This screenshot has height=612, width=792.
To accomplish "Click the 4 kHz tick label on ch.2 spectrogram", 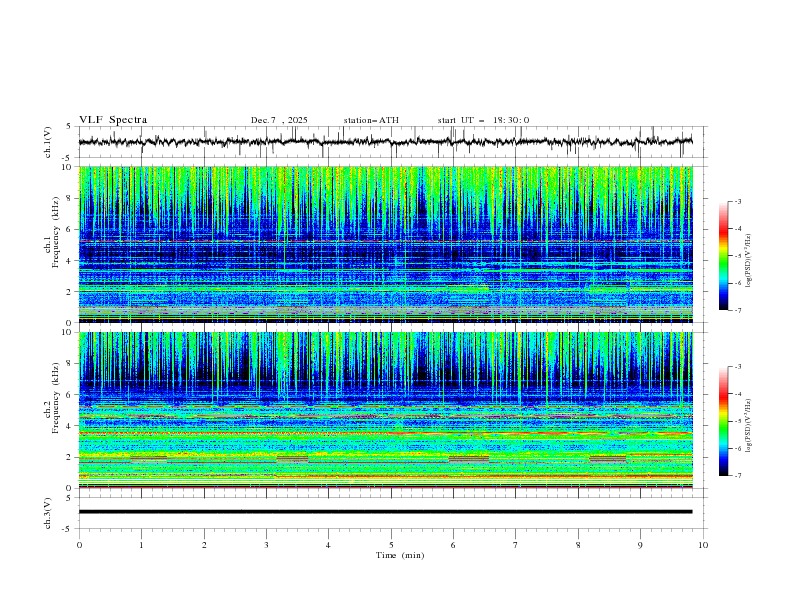I will [69, 426].
